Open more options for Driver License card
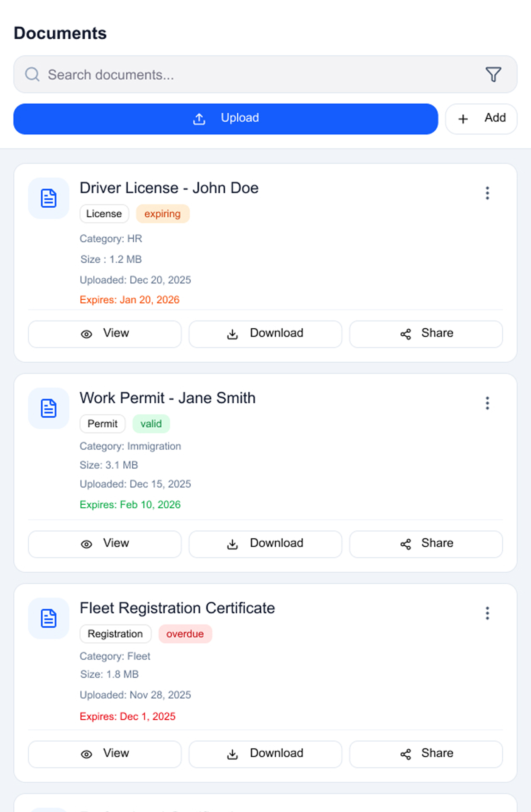This screenshot has width=531, height=812. (487, 193)
